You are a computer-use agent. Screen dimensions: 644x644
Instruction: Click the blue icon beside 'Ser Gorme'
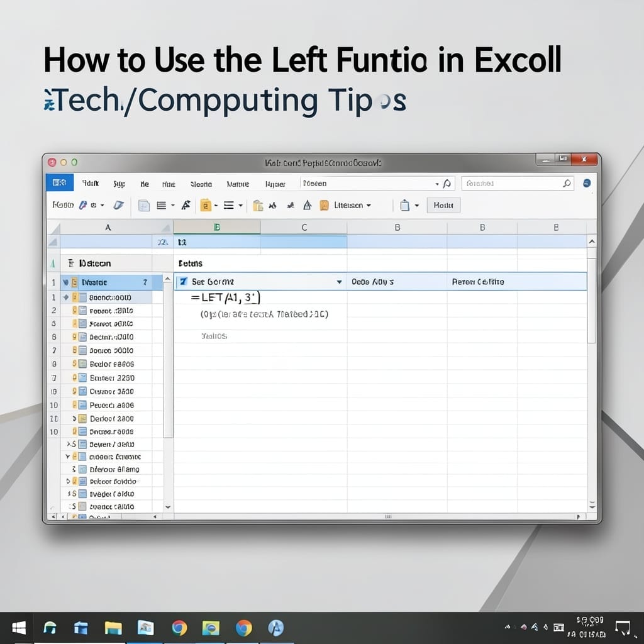[x=184, y=281]
